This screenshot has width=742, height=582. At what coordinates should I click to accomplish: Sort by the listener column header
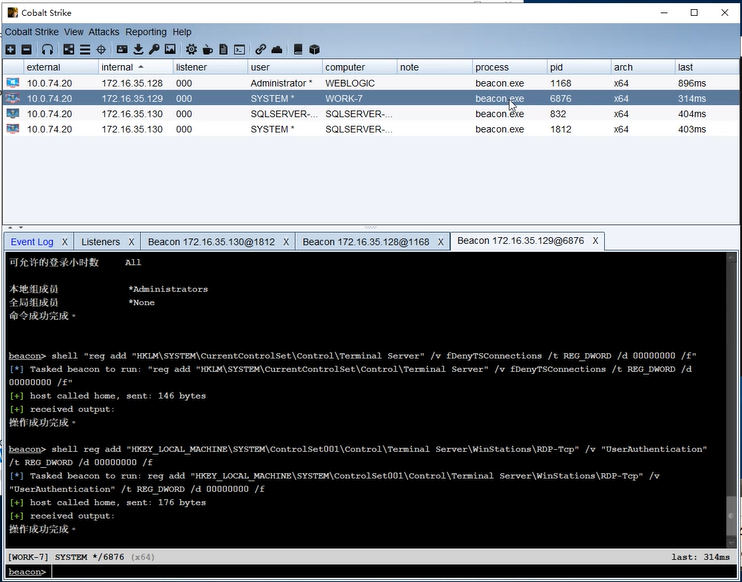[211, 67]
